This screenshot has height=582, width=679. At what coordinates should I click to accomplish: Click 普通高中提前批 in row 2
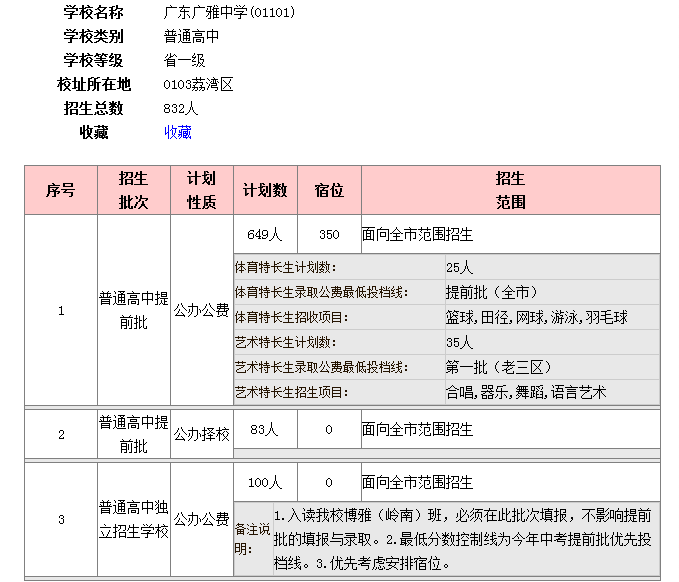pyautogui.click(x=134, y=434)
